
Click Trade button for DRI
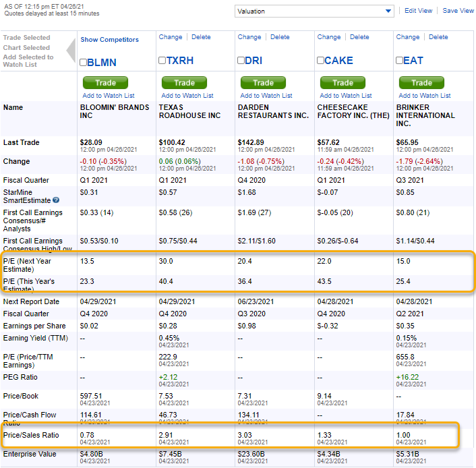263,82
